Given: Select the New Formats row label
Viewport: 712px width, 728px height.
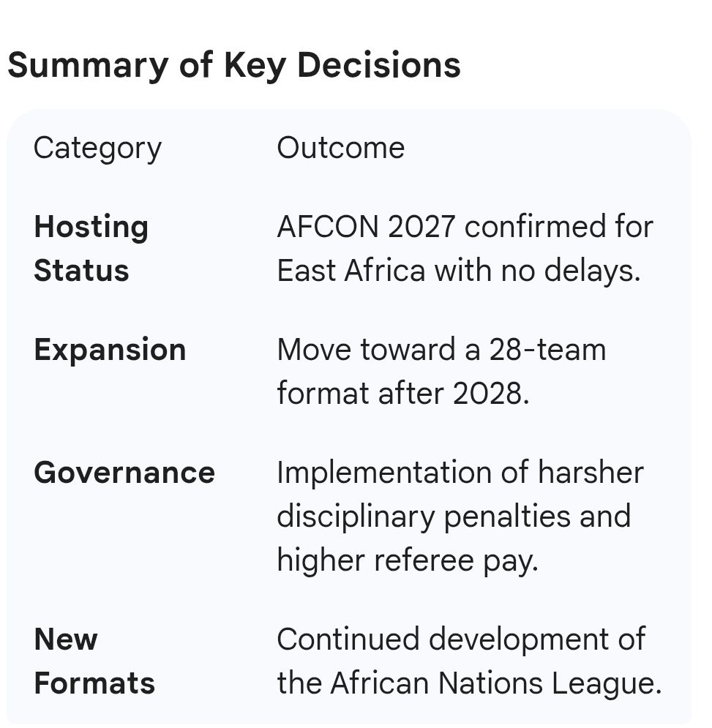Looking at the screenshot, I should [x=94, y=661].
